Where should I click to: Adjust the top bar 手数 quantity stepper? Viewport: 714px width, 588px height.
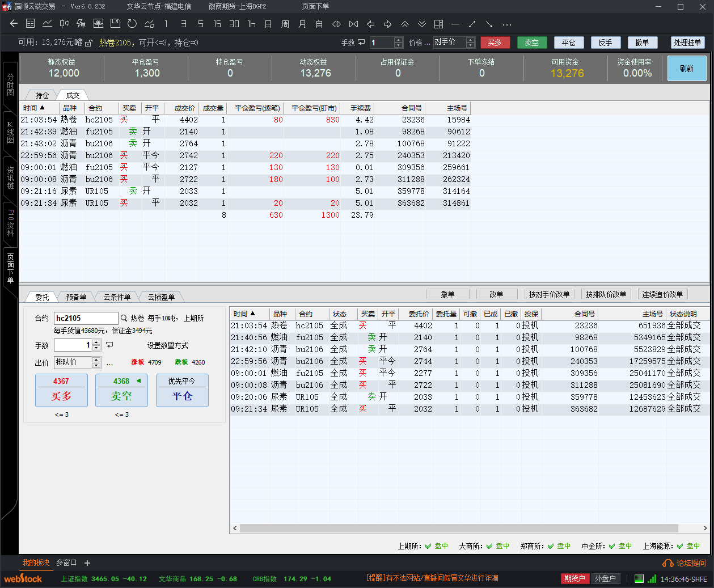pyautogui.click(x=398, y=43)
